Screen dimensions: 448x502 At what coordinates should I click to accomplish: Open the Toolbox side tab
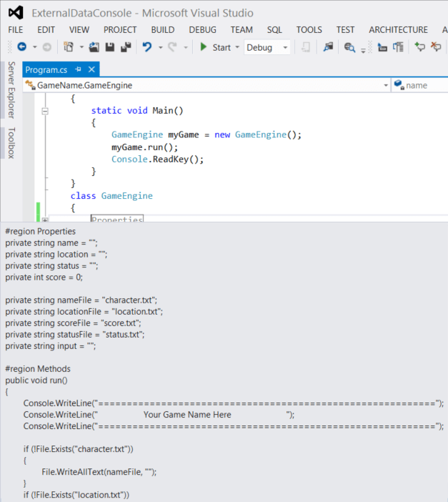11,142
